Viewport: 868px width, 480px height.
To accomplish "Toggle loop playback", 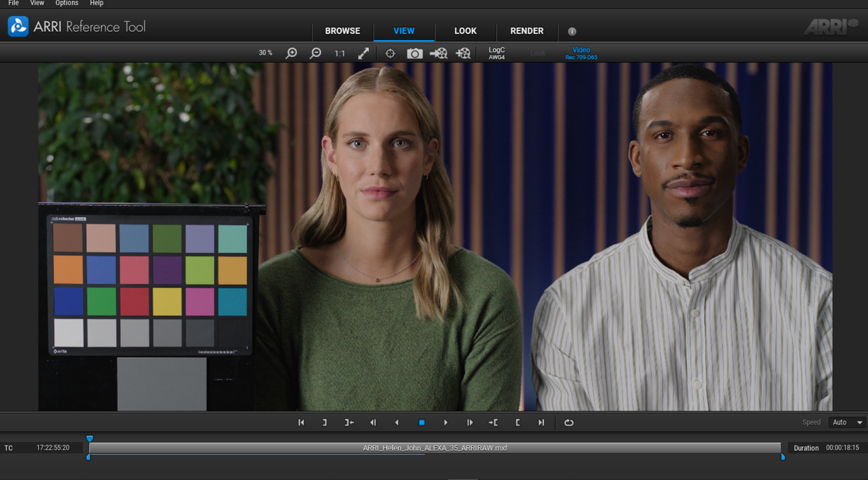I will pos(569,422).
